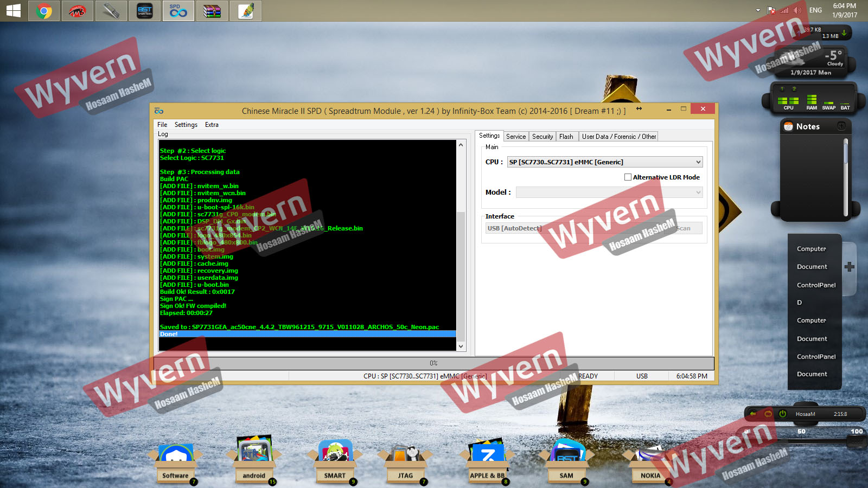Click the Notes widget scrollbar

point(845,178)
